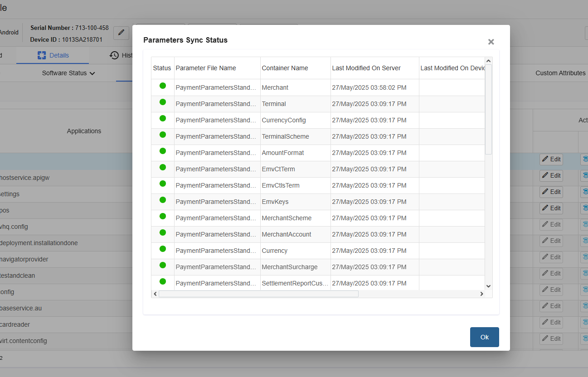Screen dimensions: 588x377
Task: Select the EmvCtTerm cell
Action: [296, 169]
